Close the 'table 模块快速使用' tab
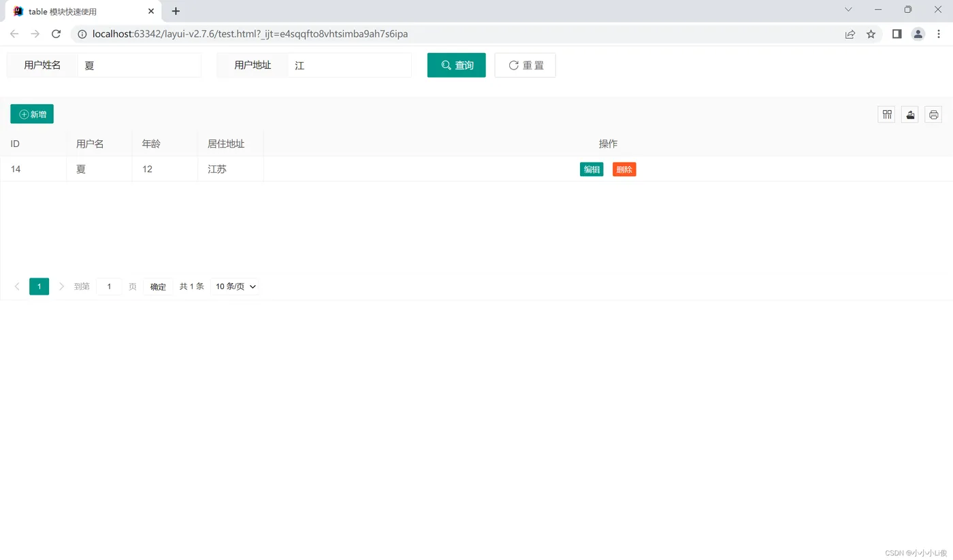Viewport: 953px width, 560px height. 151,12
